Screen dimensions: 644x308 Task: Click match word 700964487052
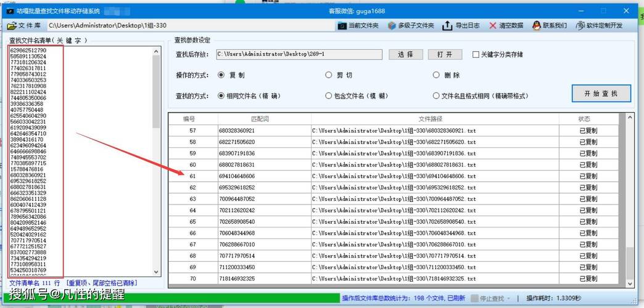pyautogui.click(x=237, y=199)
